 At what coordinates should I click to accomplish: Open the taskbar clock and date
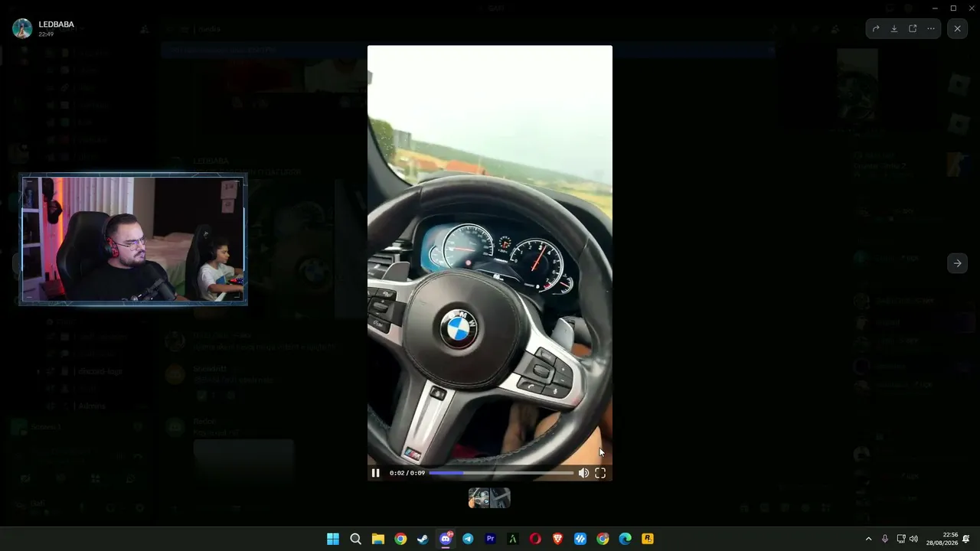942,539
